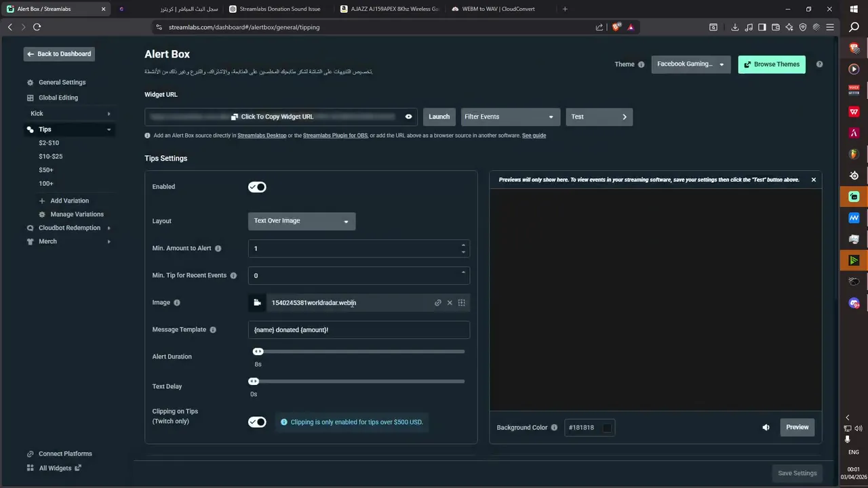This screenshot has height=488, width=868.
Task: Click the Theme info icon
Action: pos(641,64)
